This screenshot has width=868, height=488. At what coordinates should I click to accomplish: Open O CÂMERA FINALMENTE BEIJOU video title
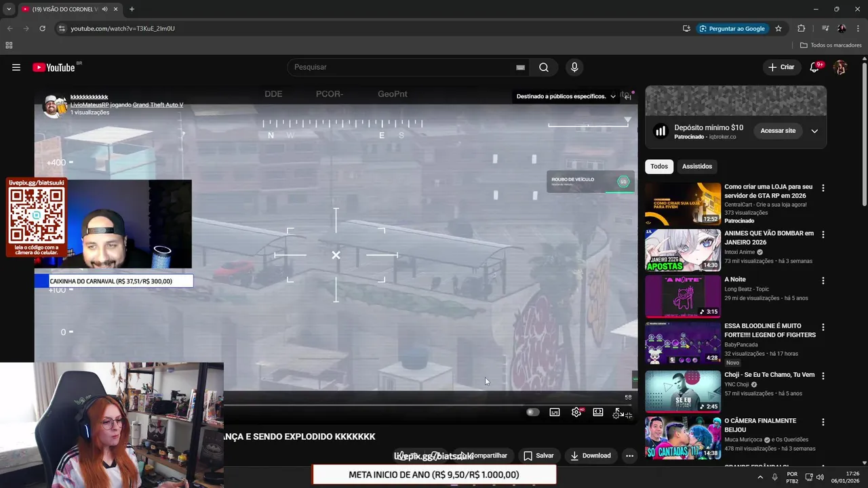coord(760,425)
